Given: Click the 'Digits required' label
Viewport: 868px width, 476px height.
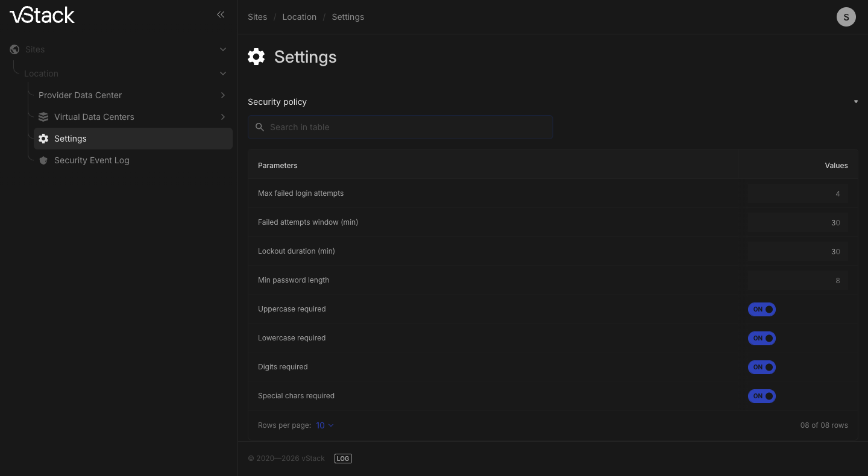Looking at the screenshot, I should [283, 367].
